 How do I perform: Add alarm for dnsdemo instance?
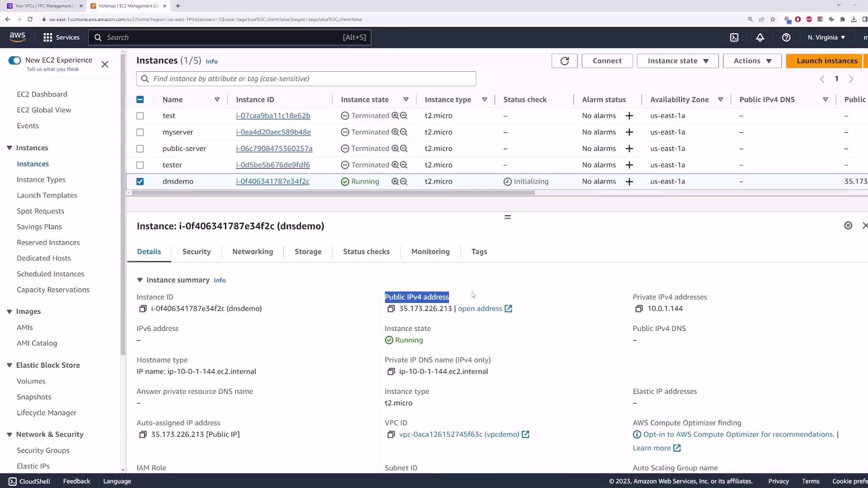pyautogui.click(x=629, y=182)
